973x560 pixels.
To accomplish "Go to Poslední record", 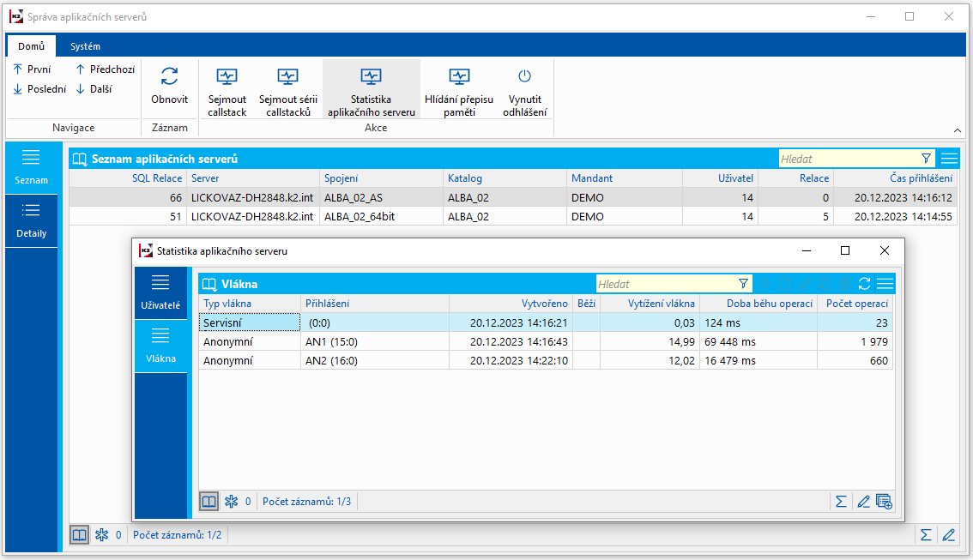I will tap(39, 88).
